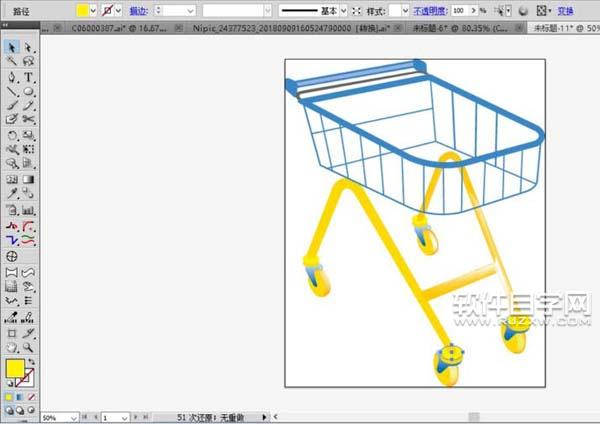600x424 pixels.
Task: Select the Mesh tool
Action: point(12,179)
